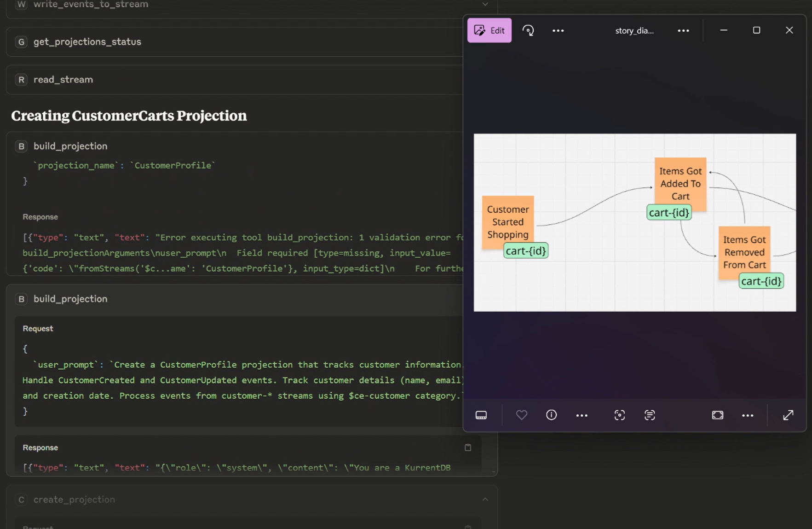
Task: Toggle the filmstrip view
Action: tap(481, 415)
